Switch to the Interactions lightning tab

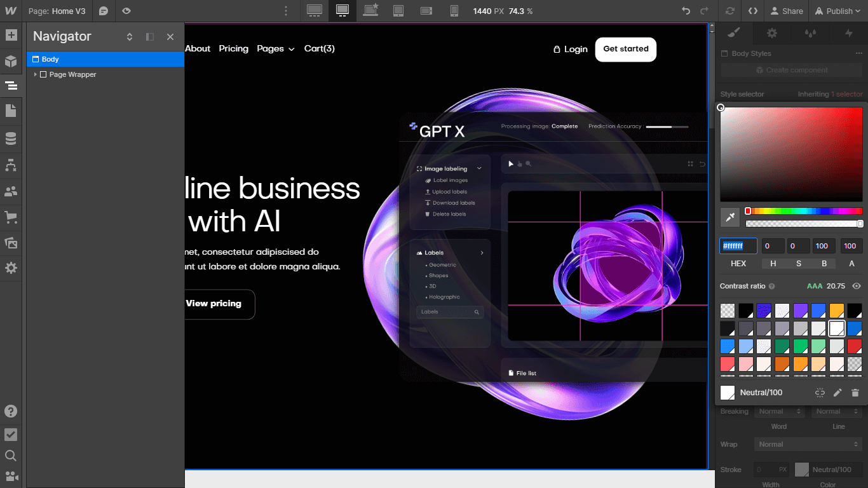tap(849, 32)
